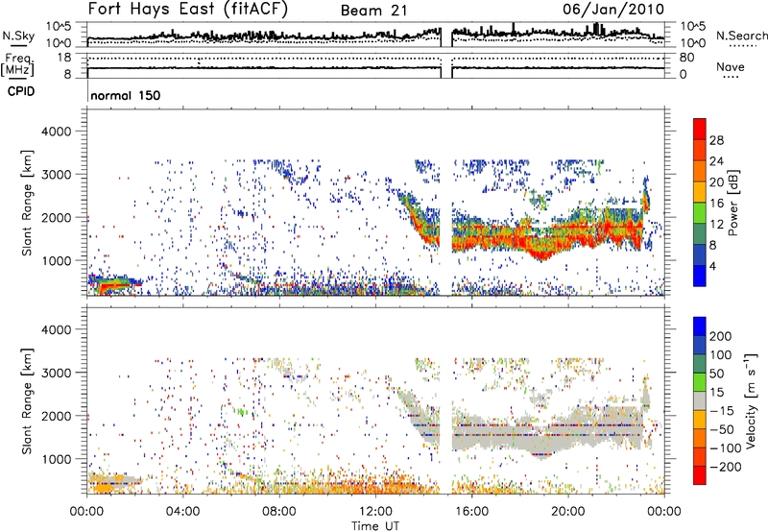The image size is (768, 532).
Task: Click the 'CPID' row label
Action: point(21,91)
